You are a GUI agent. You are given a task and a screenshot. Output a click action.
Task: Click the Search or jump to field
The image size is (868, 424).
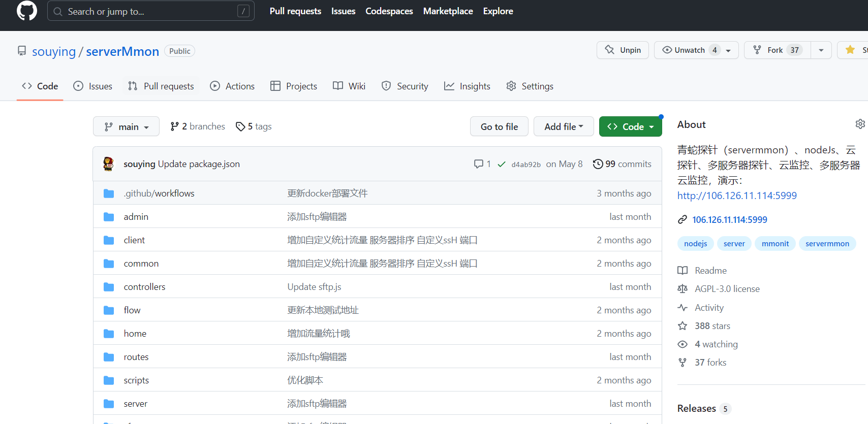coord(151,11)
